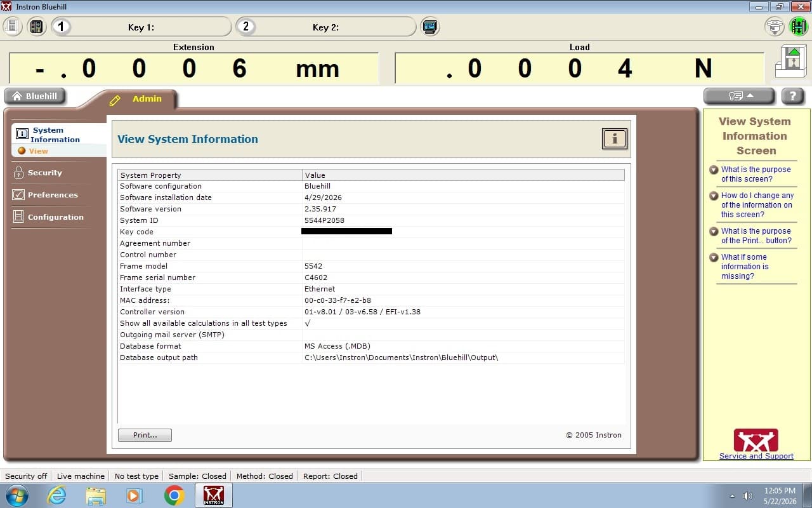Click the Security off status bar entry
The height and width of the screenshot is (508, 812).
pos(26,476)
